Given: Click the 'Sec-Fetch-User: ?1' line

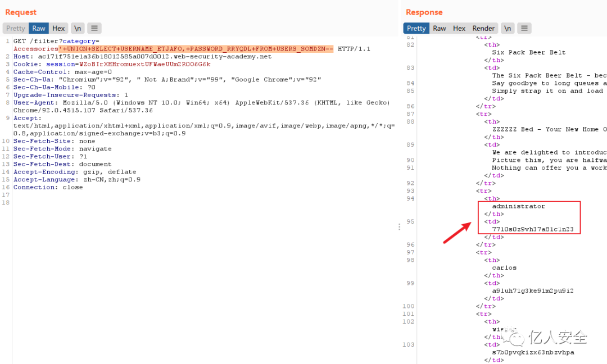Looking at the screenshot, I should pyautogui.click(x=51, y=157).
